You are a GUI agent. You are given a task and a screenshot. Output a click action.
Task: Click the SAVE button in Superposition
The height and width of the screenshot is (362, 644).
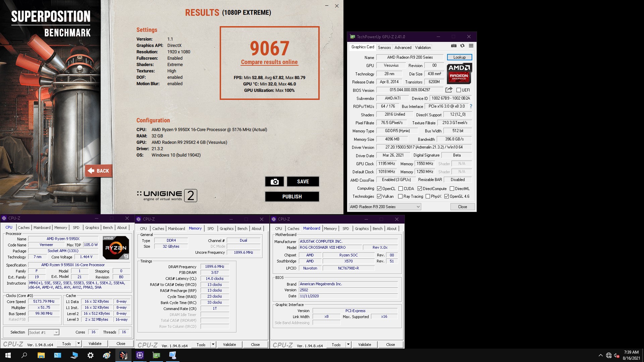tap(303, 182)
